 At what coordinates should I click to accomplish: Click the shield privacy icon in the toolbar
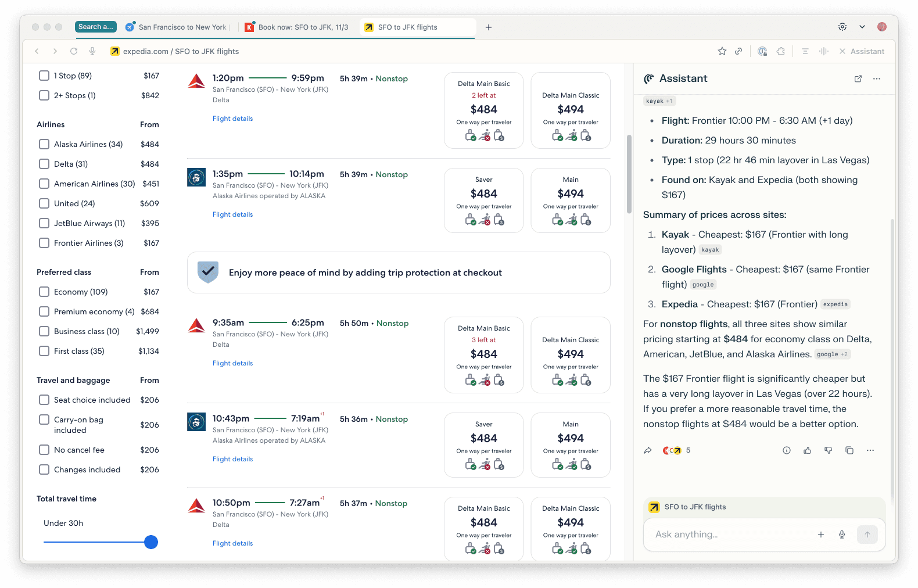click(x=762, y=51)
